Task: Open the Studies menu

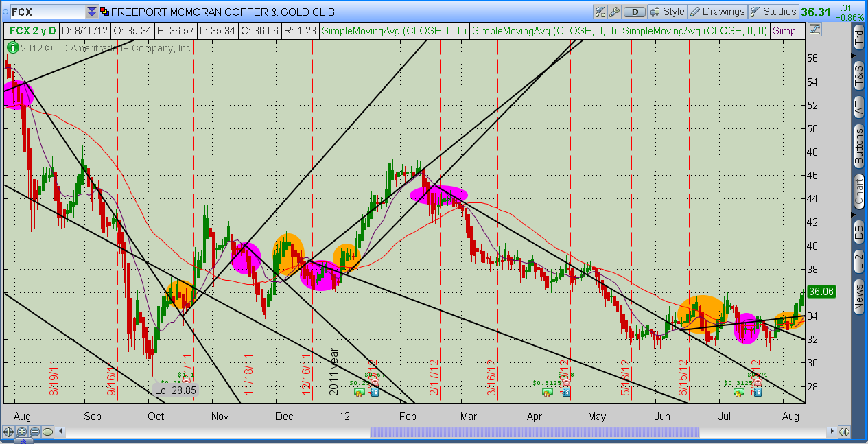Action: click(x=773, y=12)
